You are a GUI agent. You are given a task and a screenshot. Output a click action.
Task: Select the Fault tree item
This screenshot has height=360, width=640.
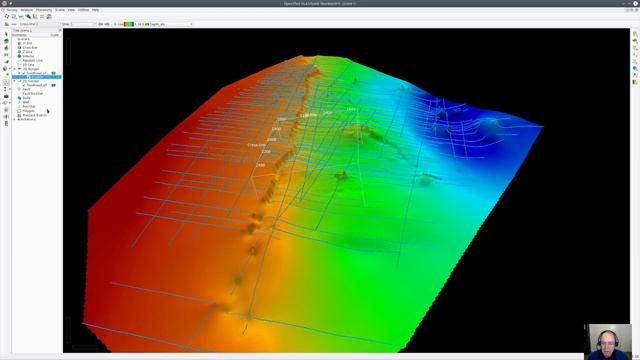coord(26,89)
